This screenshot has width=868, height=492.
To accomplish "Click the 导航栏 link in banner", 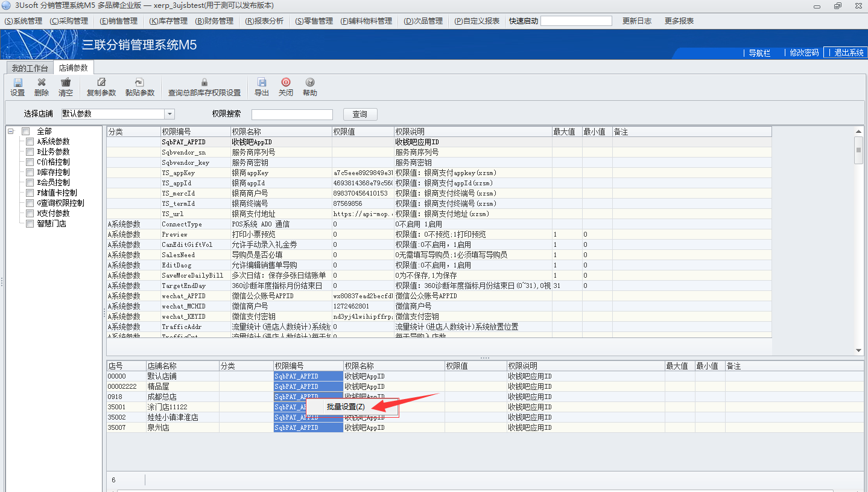I will 759,53.
